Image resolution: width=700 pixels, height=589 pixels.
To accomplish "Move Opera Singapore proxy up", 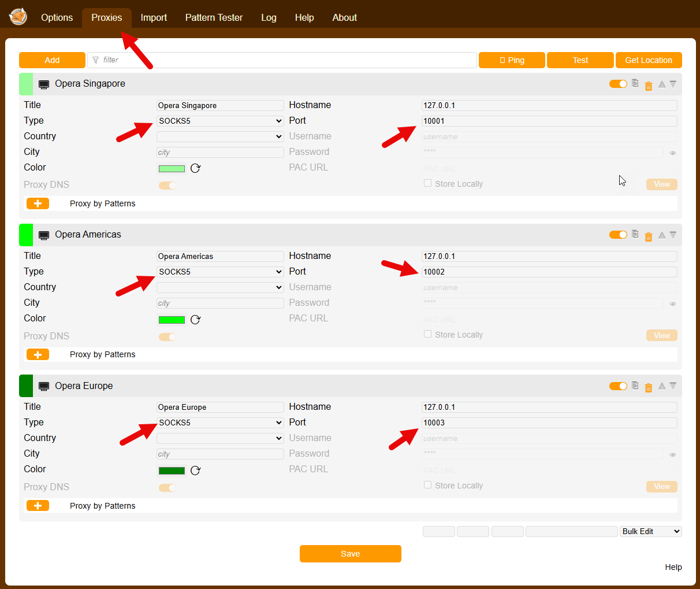I will point(662,84).
